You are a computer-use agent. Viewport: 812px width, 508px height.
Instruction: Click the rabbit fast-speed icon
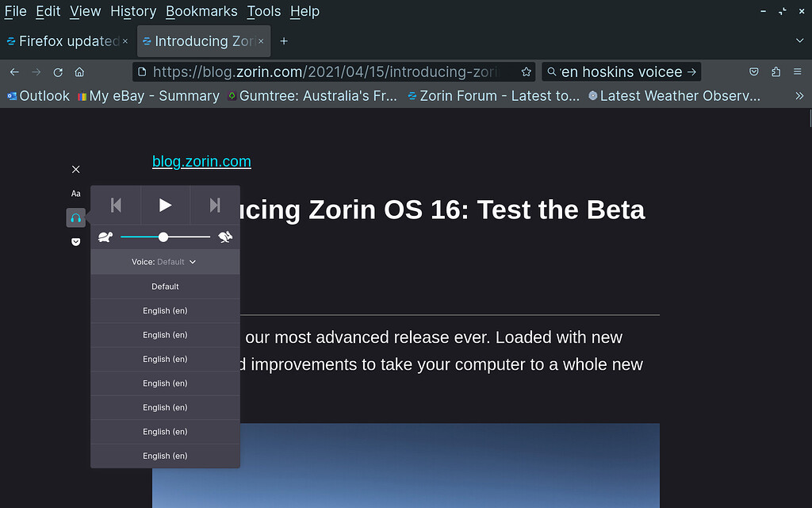225,237
